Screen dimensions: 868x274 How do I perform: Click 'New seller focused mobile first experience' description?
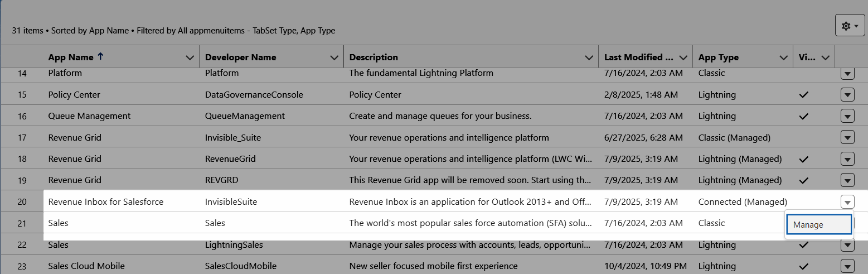[434, 266]
